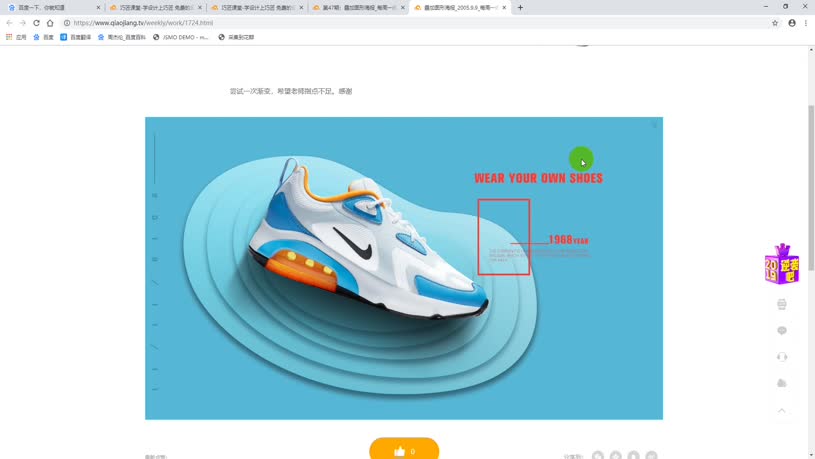View site information icon in address bar
The height and width of the screenshot is (459, 815).
(67, 23)
